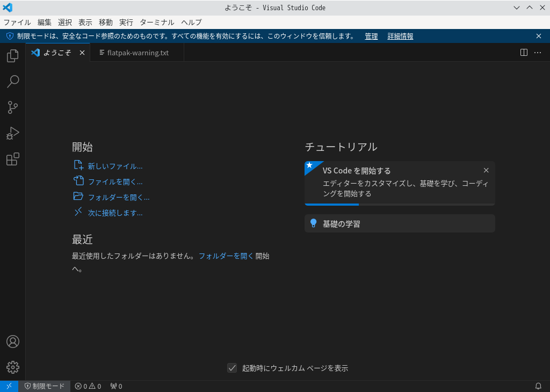Open the 選択 menu

65,23
